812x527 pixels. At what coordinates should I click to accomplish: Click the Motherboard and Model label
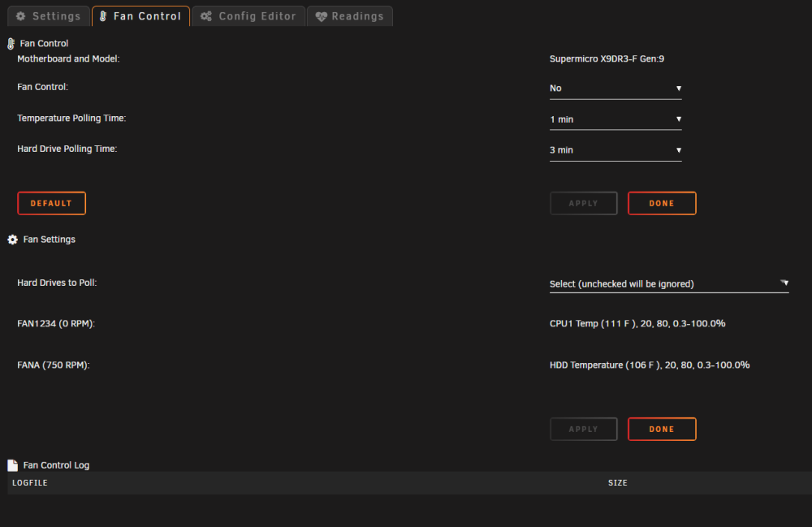68,59
